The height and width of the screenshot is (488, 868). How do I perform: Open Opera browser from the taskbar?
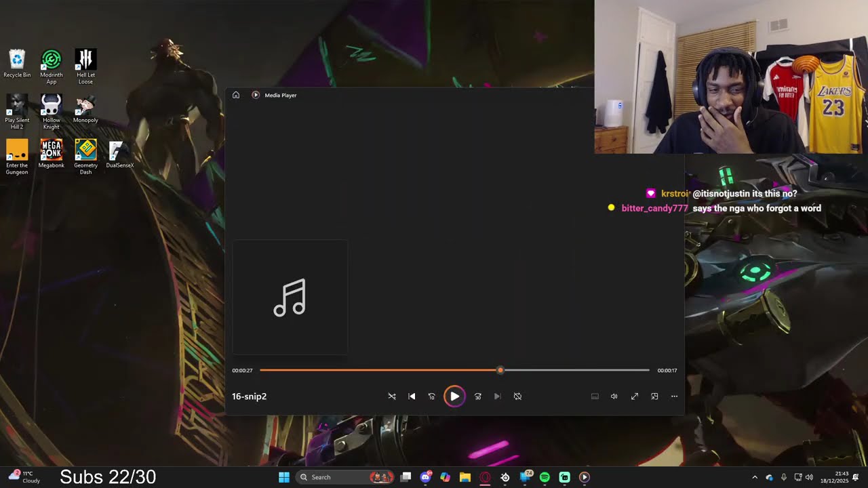pyautogui.click(x=485, y=477)
